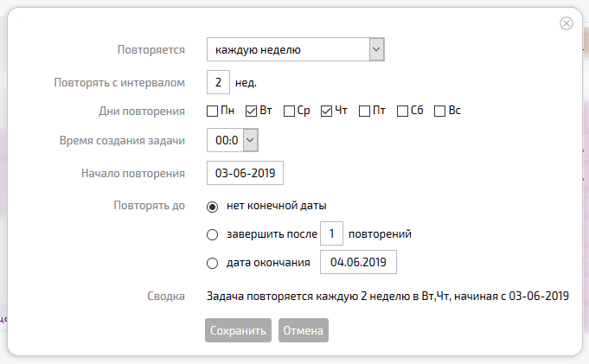The height and width of the screenshot is (364, 589).
Task: Uncheck the Вт day checkbox
Action: [x=251, y=112]
